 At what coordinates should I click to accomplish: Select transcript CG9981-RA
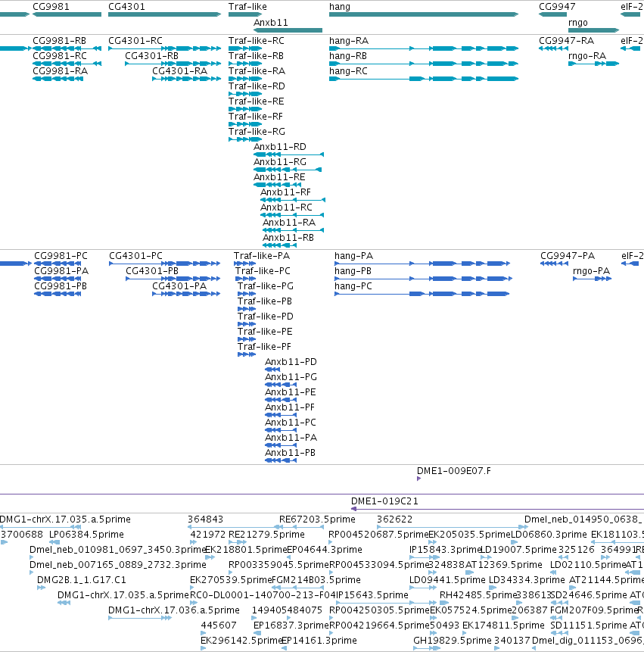tap(58, 79)
